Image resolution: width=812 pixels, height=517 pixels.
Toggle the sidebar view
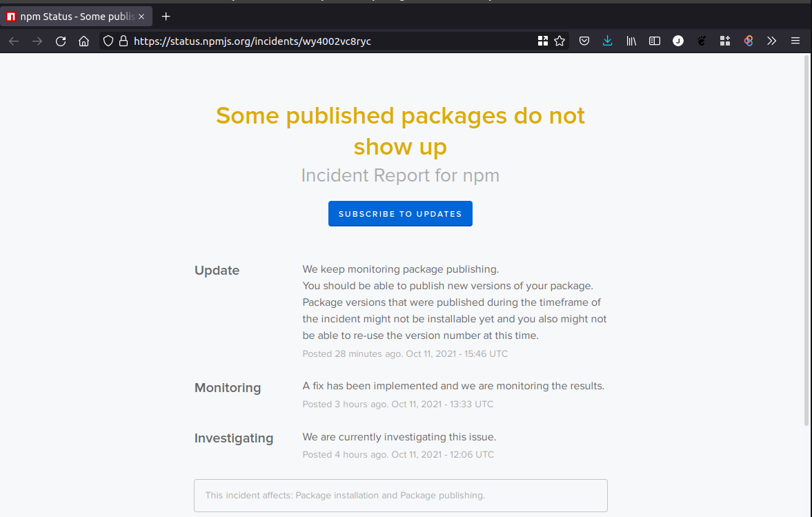(655, 41)
